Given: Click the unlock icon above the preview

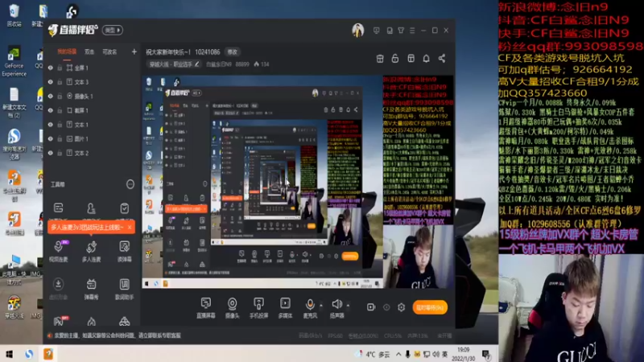Looking at the screenshot, I should point(395,58).
